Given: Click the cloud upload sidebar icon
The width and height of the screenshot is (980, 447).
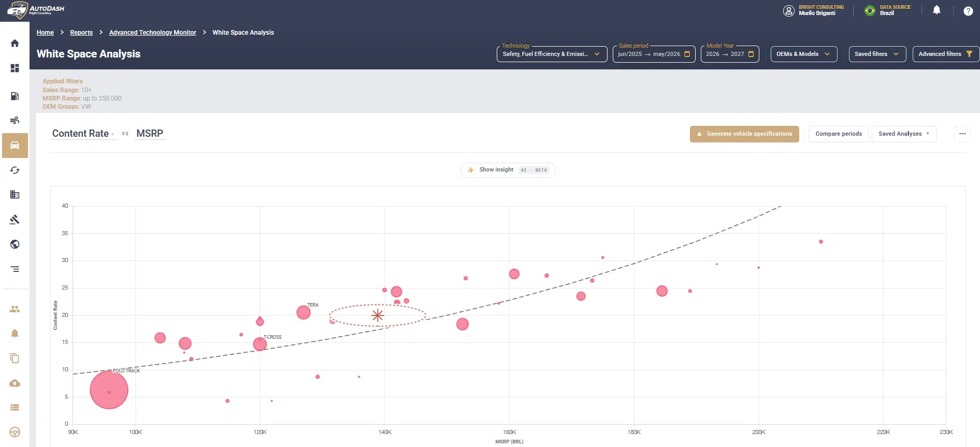Looking at the screenshot, I should point(15,383).
